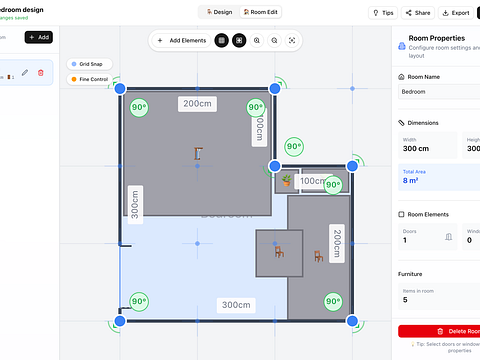The image size is (480, 360).
Task: Select the door icon in the room center
Action: 198,154
